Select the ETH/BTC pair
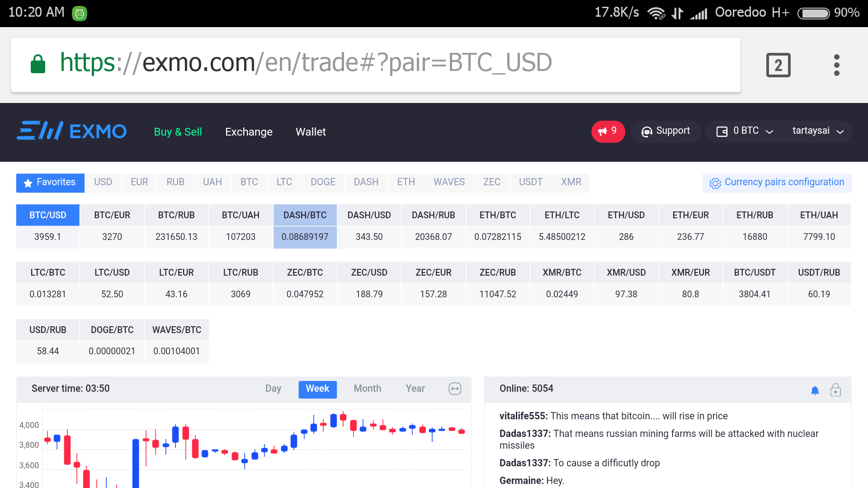 [498, 226]
